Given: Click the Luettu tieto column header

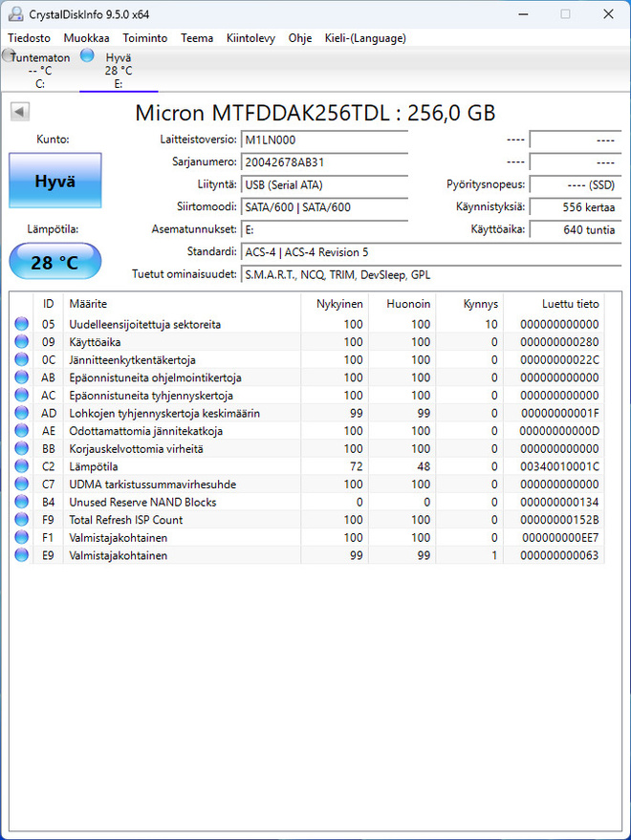Looking at the screenshot, I should click(x=555, y=304).
